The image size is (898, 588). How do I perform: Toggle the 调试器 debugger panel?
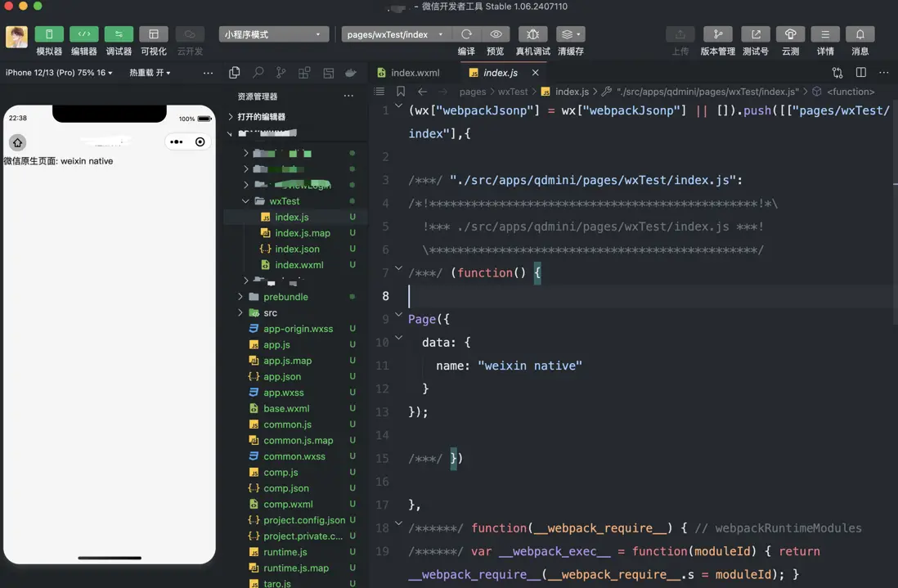[119, 34]
